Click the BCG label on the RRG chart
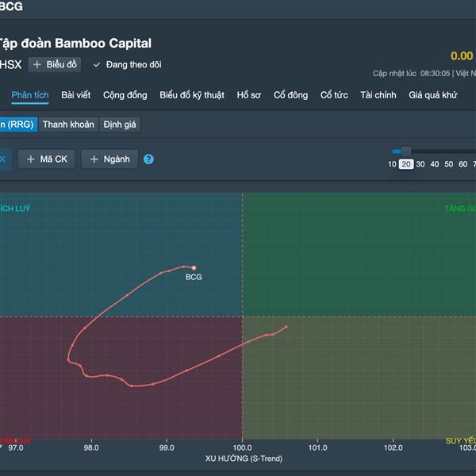Viewport: 476px width, 476px height. click(194, 277)
